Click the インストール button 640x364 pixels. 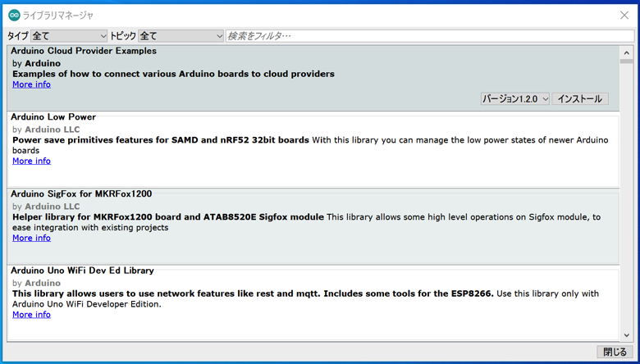(x=580, y=98)
